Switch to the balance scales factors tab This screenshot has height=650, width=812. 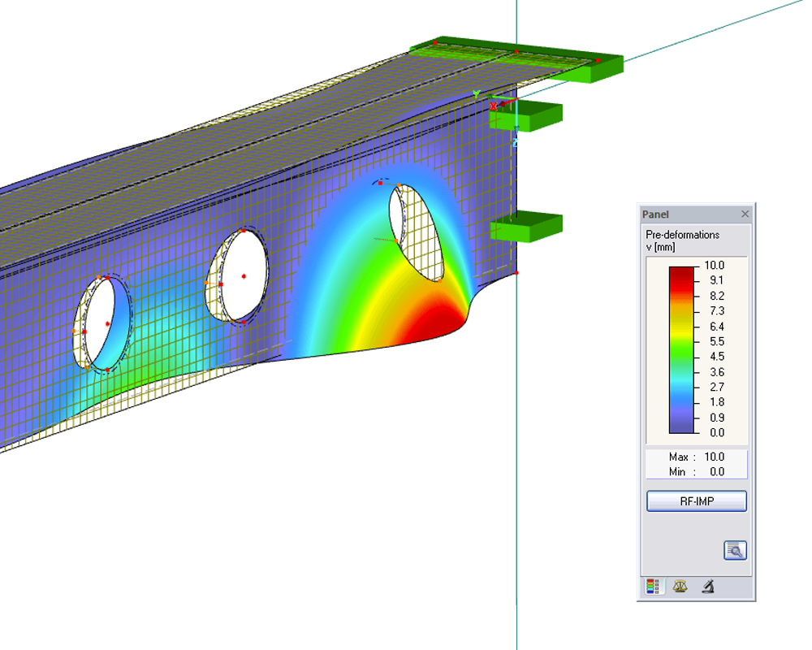pyautogui.click(x=680, y=587)
